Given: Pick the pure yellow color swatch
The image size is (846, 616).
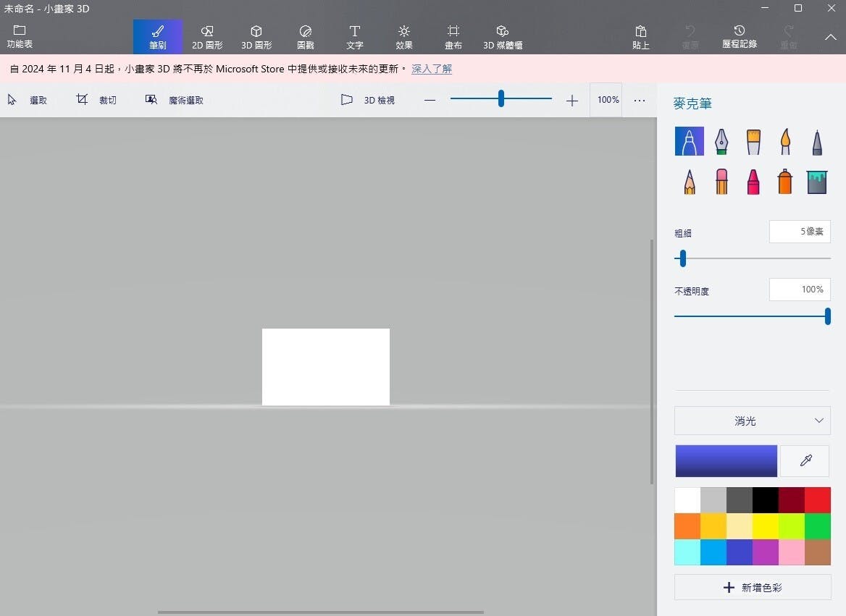Looking at the screenshot, I should click(x=766, y=526).
